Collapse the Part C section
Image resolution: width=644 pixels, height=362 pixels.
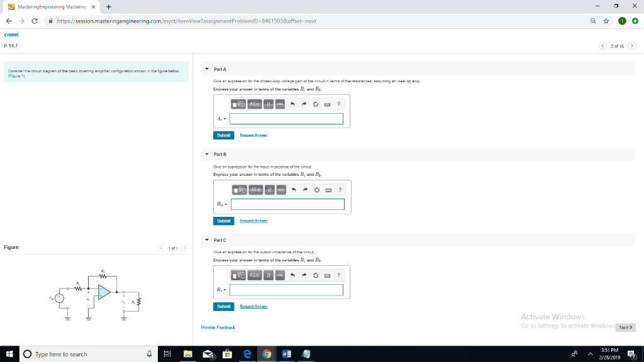[207, 239]
